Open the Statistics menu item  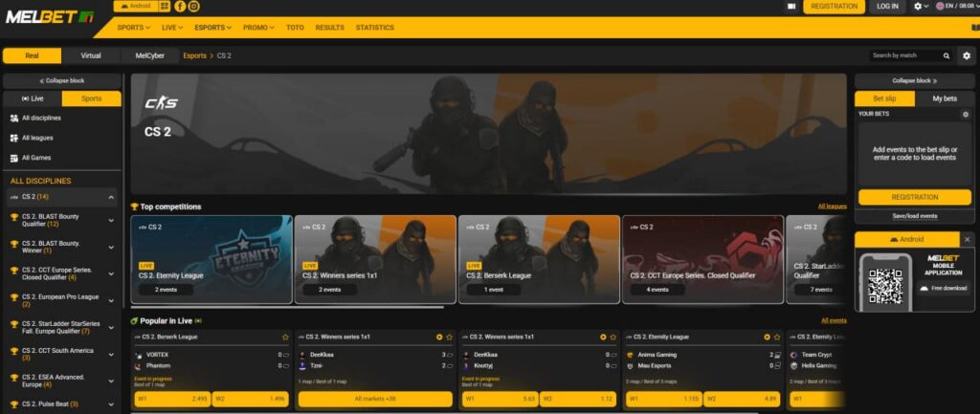(375, 28)
